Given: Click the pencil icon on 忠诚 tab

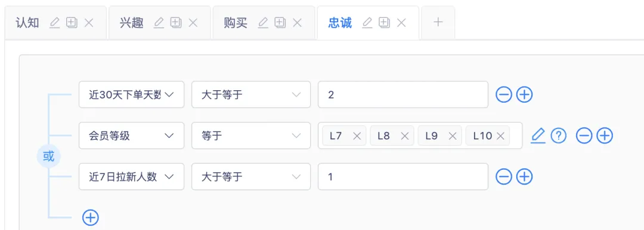Looking at the screenshot, I should [367, 23].
